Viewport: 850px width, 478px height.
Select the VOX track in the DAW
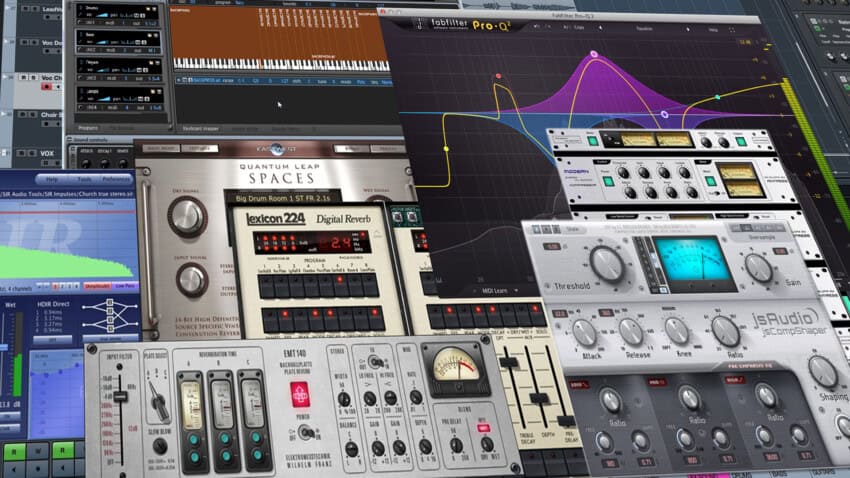click(47, 153)
